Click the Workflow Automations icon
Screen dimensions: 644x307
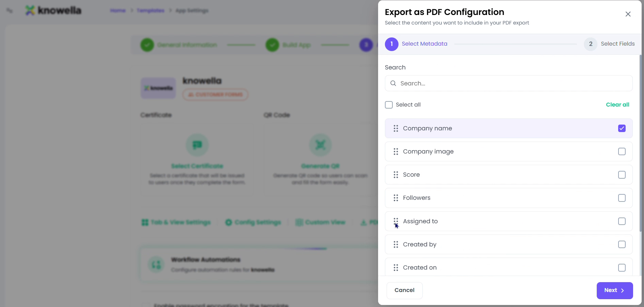click(x=156, y=265)
